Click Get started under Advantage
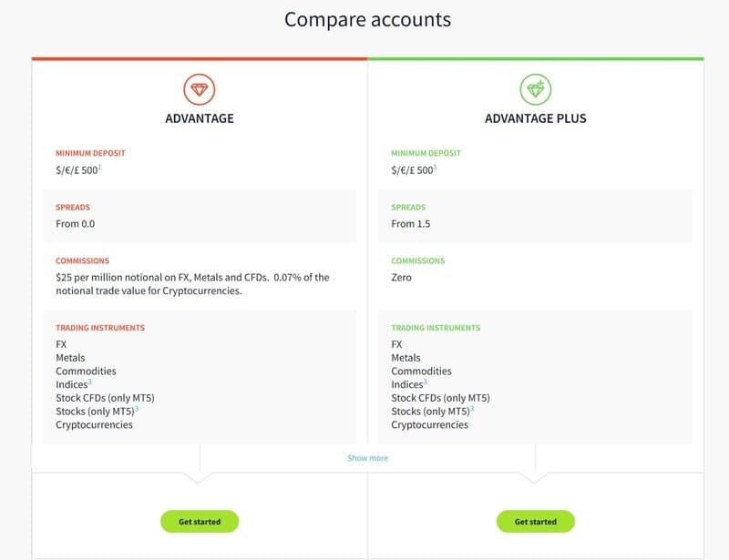The height and width of the screenshot is (560, 729). pos(200,521)
